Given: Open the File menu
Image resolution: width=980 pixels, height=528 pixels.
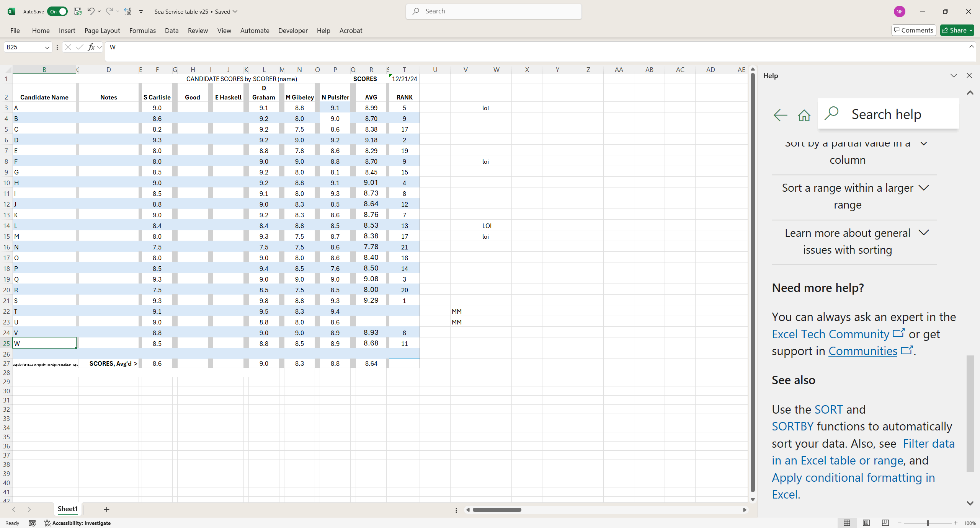Looking at the screenshot, I should point(15,31).
